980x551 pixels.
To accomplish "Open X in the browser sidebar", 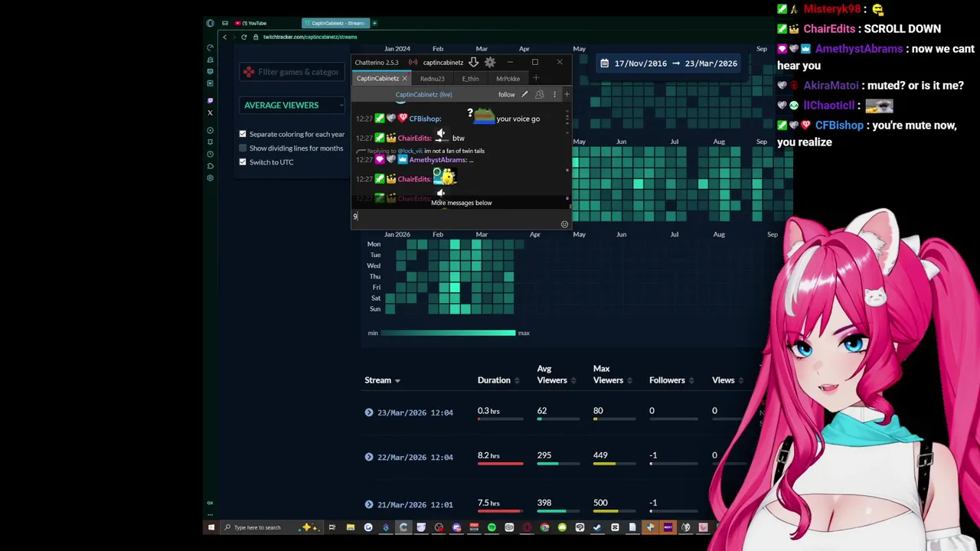I will click(x=210, y=112).
